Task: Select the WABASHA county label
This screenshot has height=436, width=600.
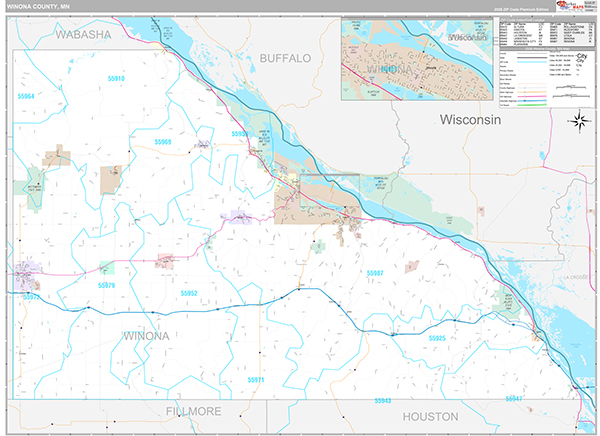Action: tap(83, 34)
